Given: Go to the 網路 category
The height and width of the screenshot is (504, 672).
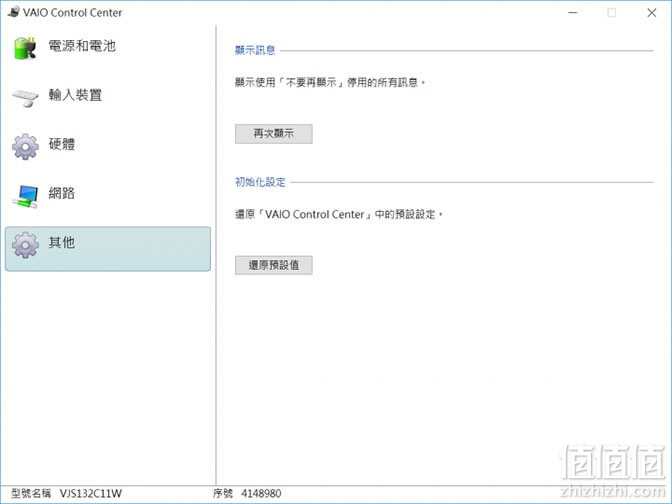Looking at the screenshot, I should [62, 193].
